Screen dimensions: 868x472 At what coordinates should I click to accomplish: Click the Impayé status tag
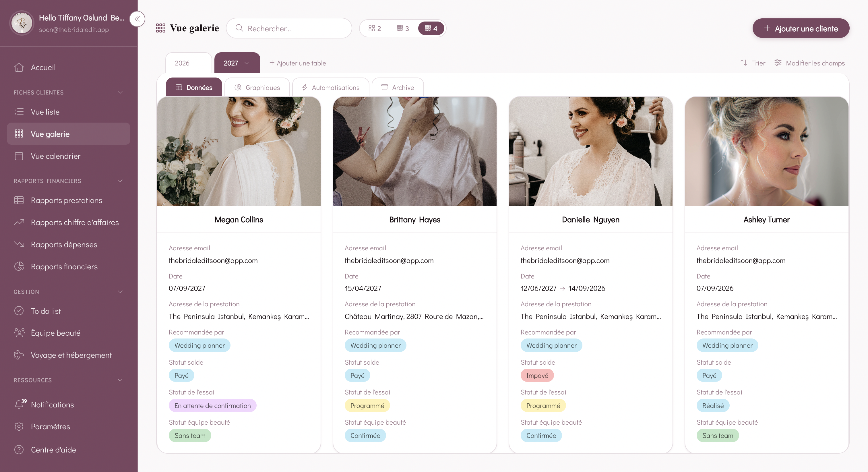click(x=537, y=375)
